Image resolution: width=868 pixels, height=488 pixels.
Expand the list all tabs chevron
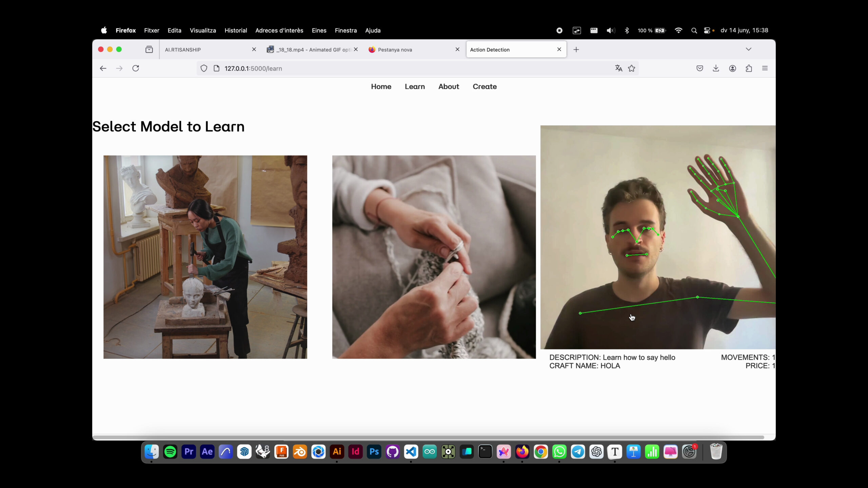tap(749, 49)
